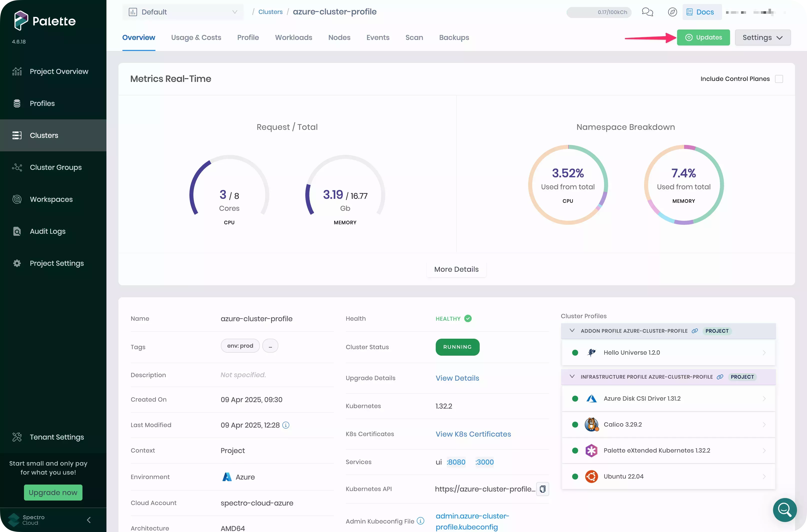This screenshot has height=532, width=807.
Task: Copy the Kubernetes API URL
Action: click(x=542, y=489)
